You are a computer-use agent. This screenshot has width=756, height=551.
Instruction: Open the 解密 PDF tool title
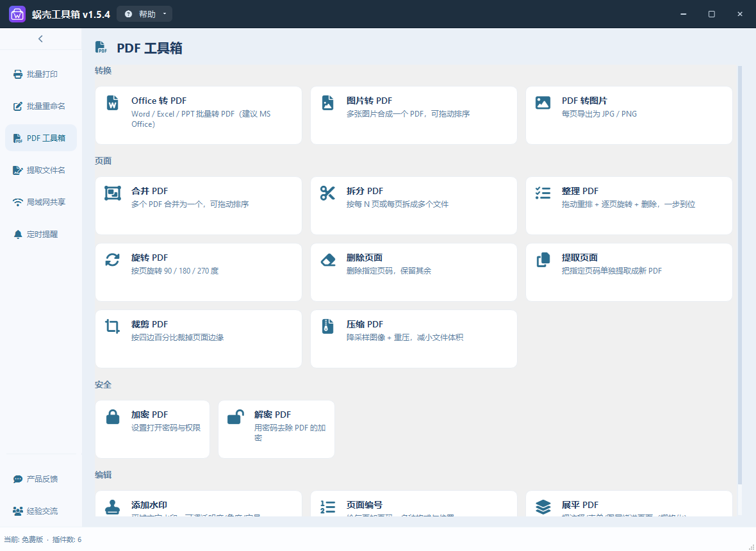coord(273,415)
